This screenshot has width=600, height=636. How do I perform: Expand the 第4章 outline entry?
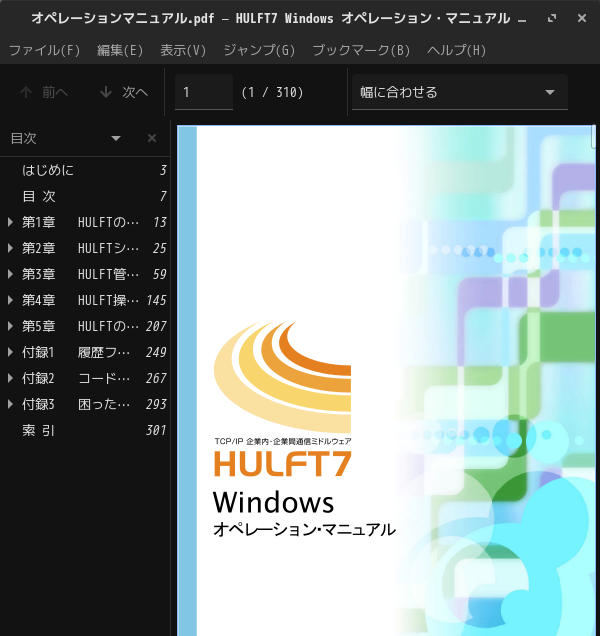click(10, 300)
